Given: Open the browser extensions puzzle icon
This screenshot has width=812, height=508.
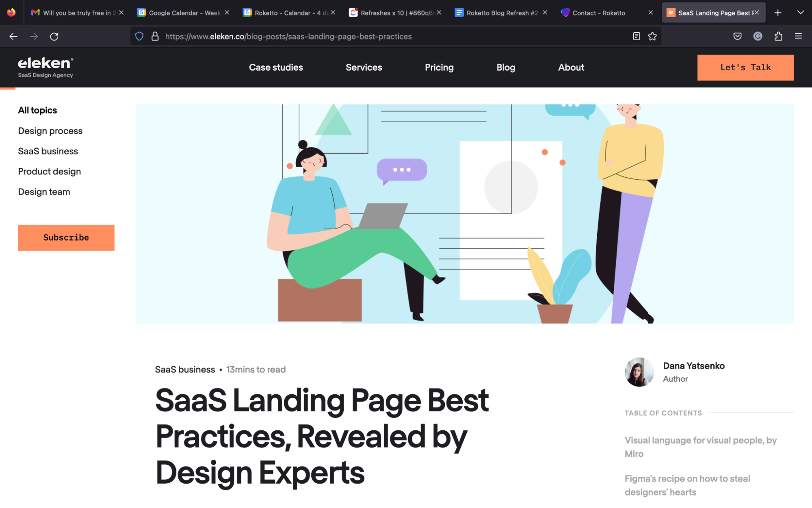Looking at the screenshot, I should pyautogui.click(x=779, y=36).
